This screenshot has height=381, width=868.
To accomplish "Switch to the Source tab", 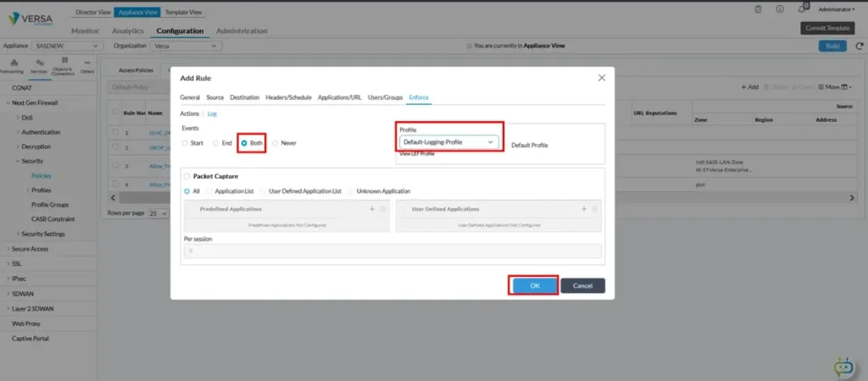I will 215,97.
